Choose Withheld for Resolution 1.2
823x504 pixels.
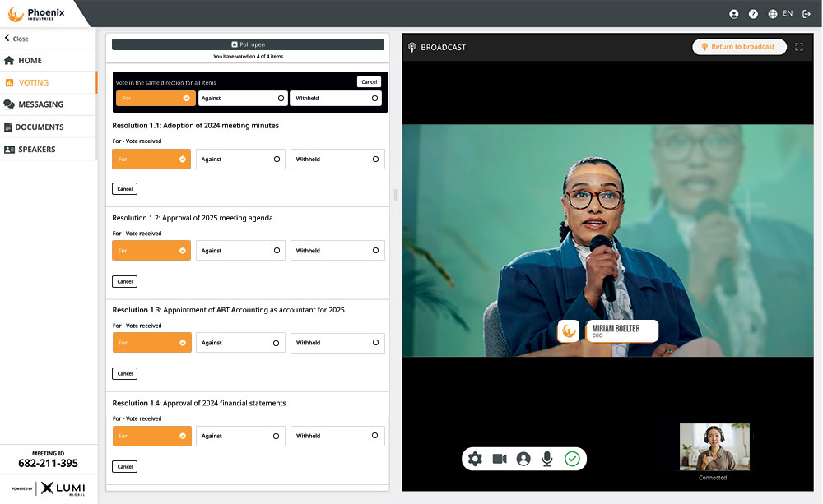(x=337, y=250)
